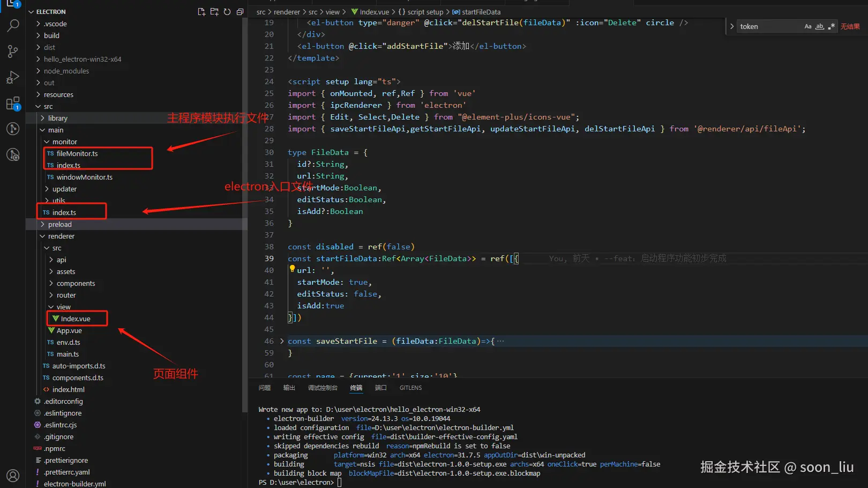Expand the hello_electron-win32-x64 folder
This screenshot has height=488, width=868.
39,59
